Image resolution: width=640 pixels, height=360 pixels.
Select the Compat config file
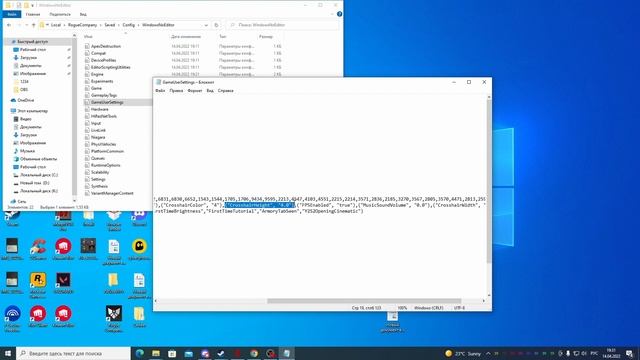(x=98, y=53)
